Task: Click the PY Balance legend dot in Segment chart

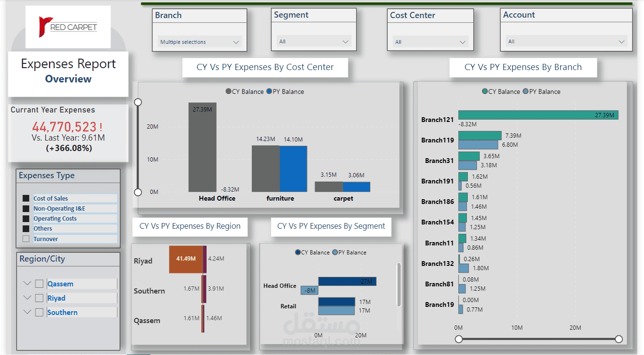Action: pyautogui.click(x=335, y=252)
